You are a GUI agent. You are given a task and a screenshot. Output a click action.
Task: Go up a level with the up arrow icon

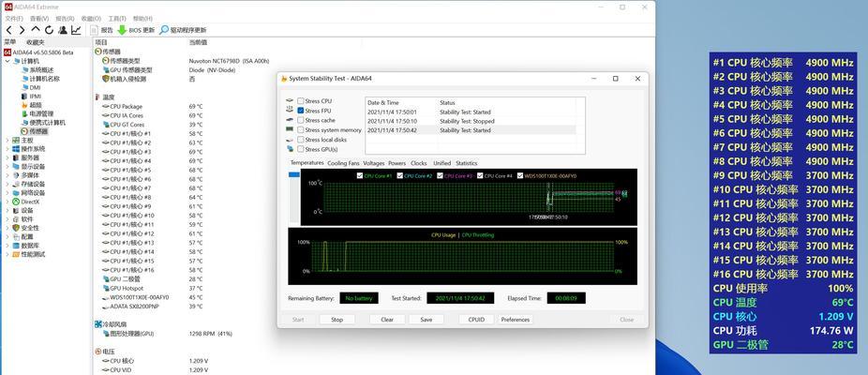tap(36, 29)
